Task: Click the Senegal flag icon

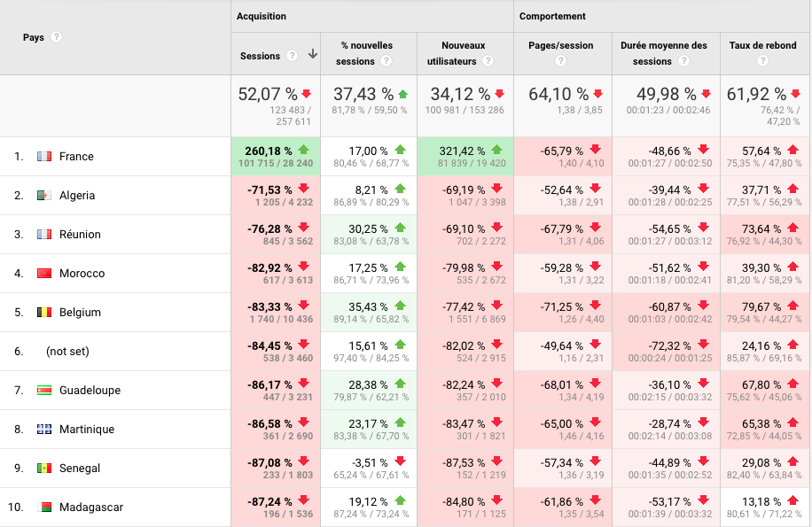Action: tap(44, 469)
